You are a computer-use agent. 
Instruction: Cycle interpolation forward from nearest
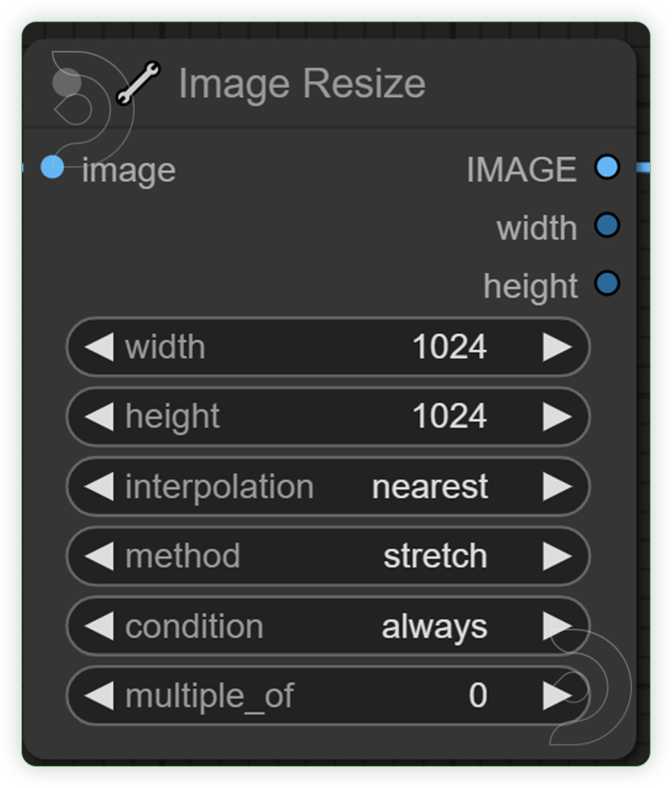(558, 486)
